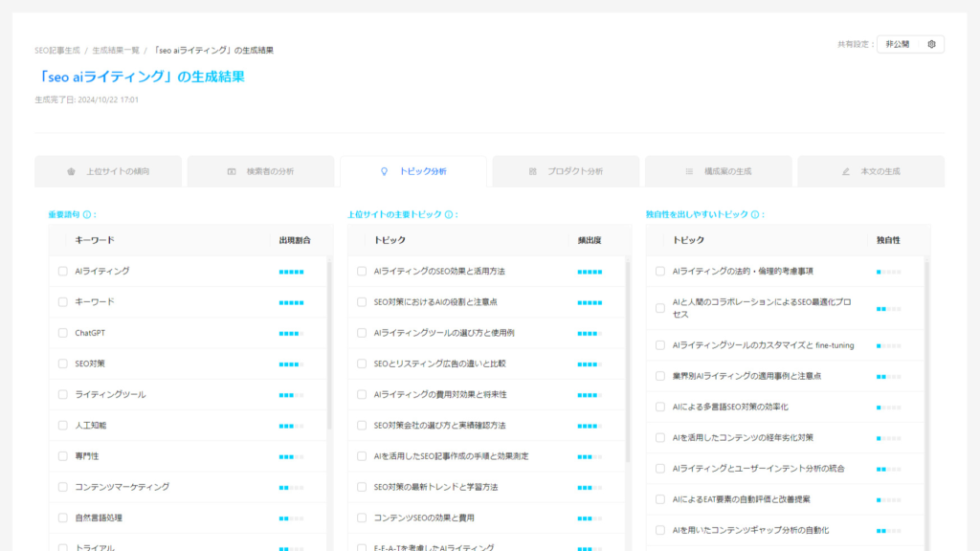This screenshot has width=980, height=551.
Task: Click 出現割合 meter for AIライティング row
Action: [291, 272]
